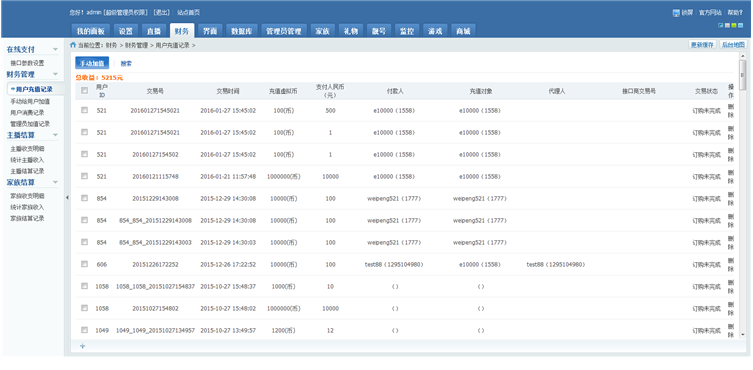This screenshot has height=370, width=753.
Task: Open the 管理员管理 tab
Action: (284, 31)
